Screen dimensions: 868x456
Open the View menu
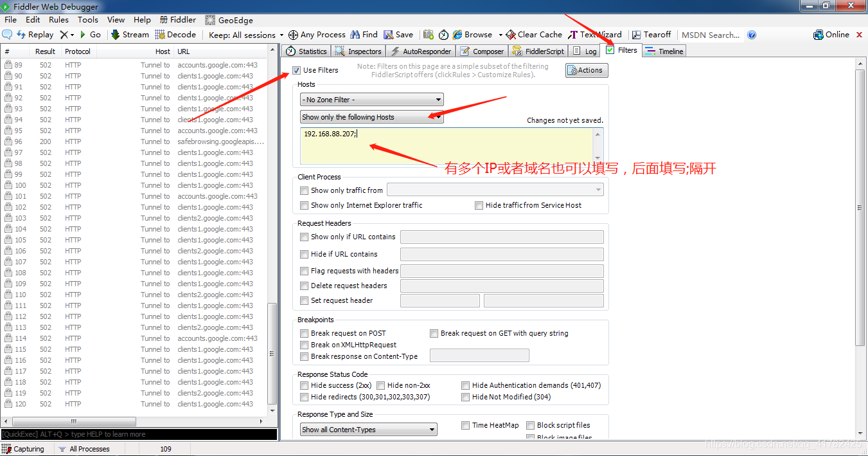pos(116,20)
